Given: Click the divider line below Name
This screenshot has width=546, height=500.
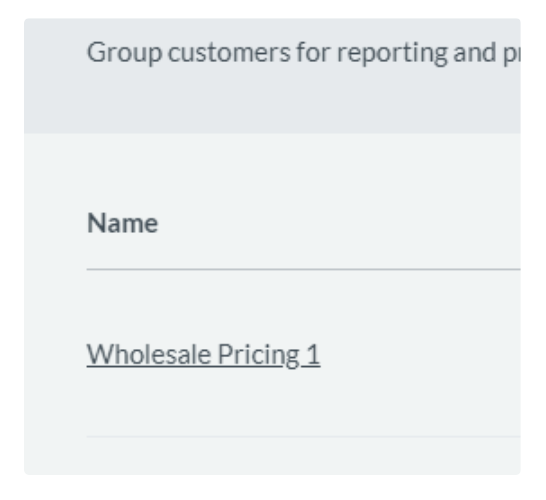Looking at the screenshot, I should coord(303,269).
